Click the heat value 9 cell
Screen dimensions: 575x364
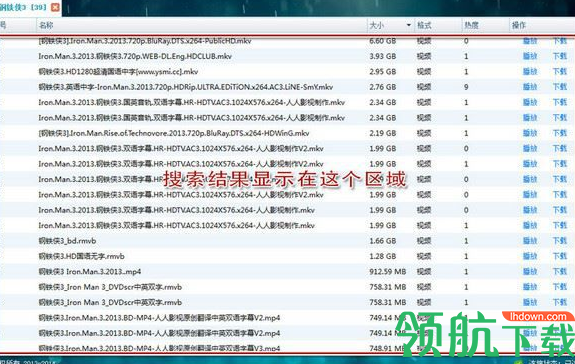tap(466, 87)
